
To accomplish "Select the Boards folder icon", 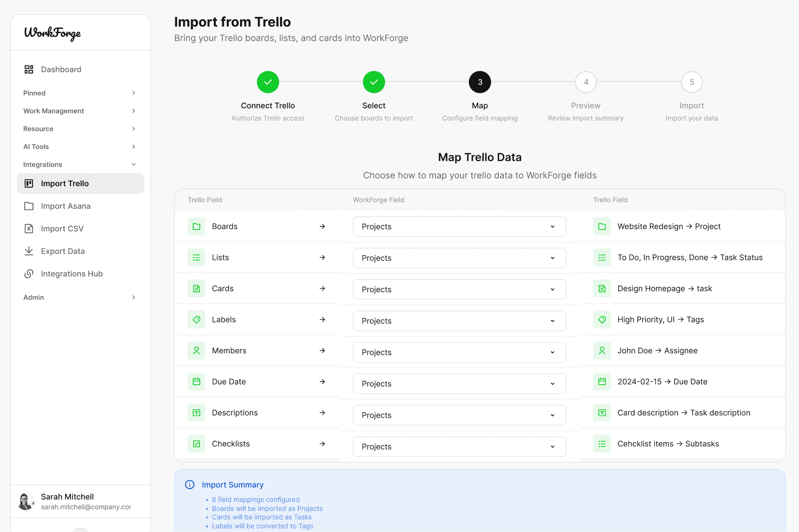I will pyautogui.click(x=196, y=226).
